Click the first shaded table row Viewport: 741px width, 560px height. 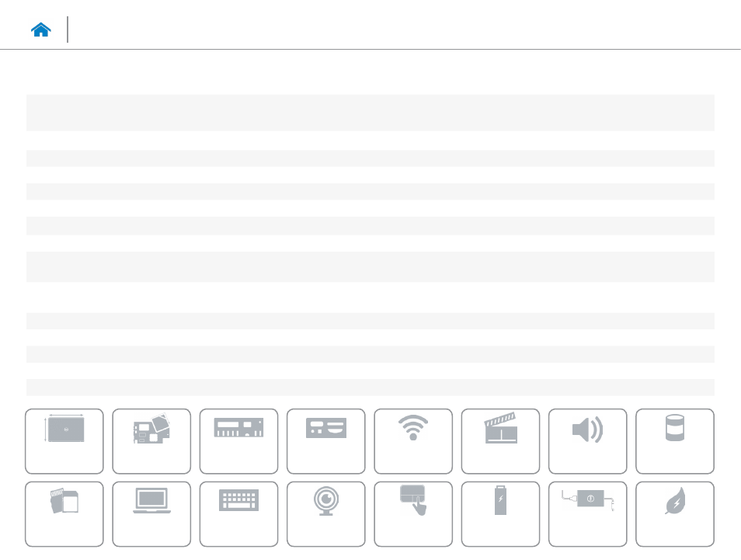click(370, 113)
